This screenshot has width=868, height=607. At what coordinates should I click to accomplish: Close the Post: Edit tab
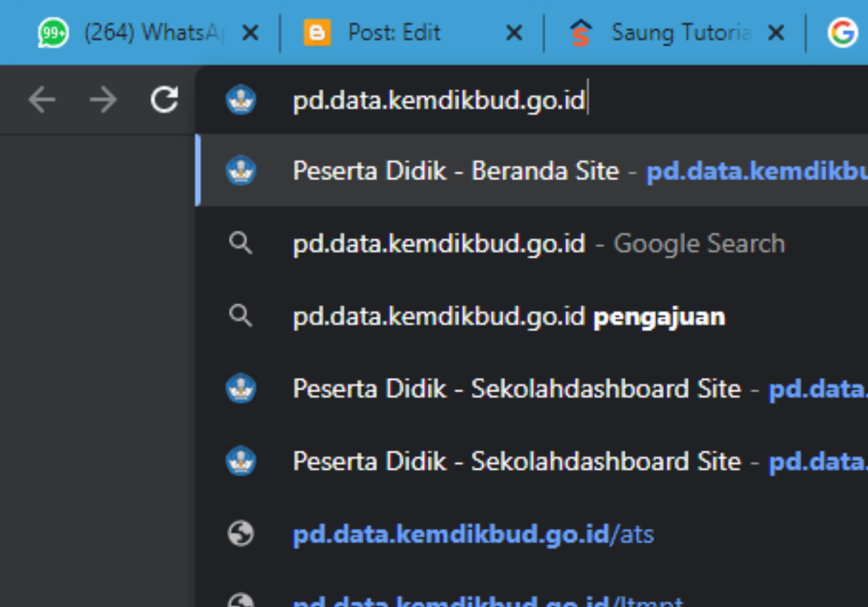514,32
